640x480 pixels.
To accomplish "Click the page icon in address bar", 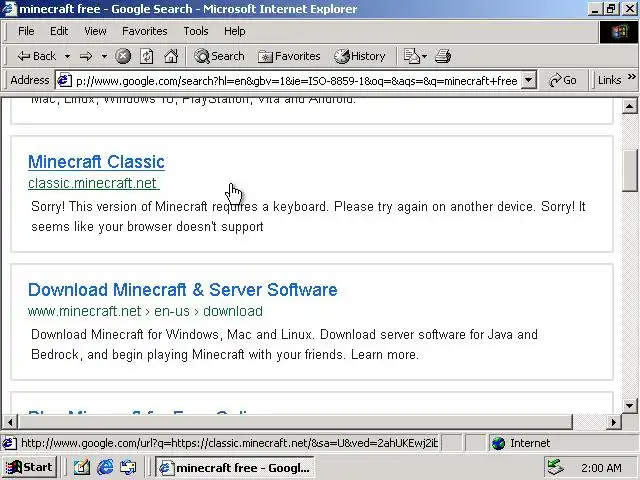I will pos(64,80).
